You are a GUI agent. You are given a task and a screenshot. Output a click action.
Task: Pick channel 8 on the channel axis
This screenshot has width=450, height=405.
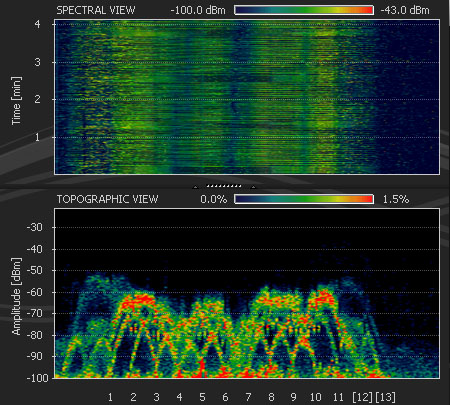271,397
